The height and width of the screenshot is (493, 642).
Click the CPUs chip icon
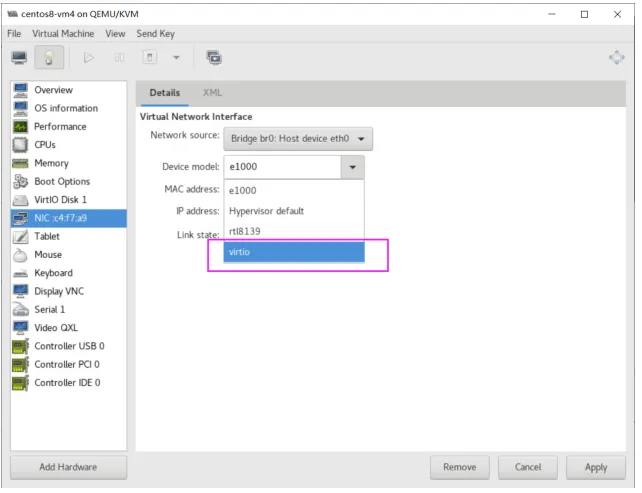click(20, 145)
